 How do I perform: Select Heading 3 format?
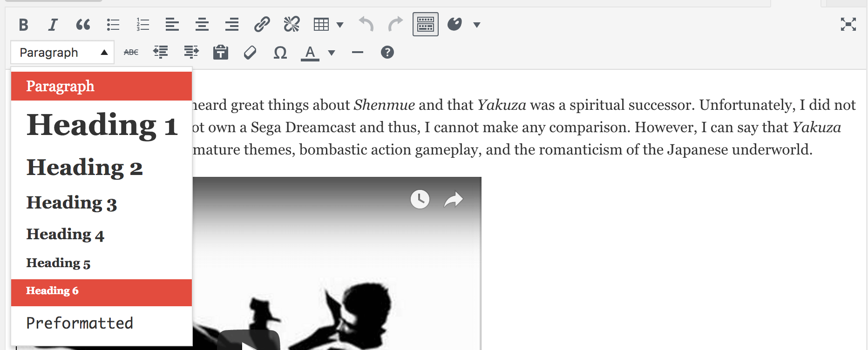[102, 202]
